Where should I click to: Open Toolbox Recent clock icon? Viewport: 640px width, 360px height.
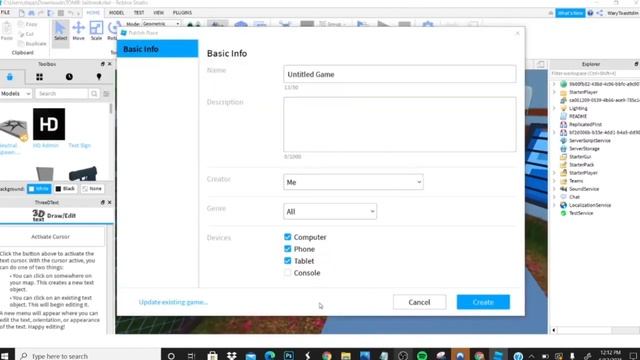coord(69,77)
